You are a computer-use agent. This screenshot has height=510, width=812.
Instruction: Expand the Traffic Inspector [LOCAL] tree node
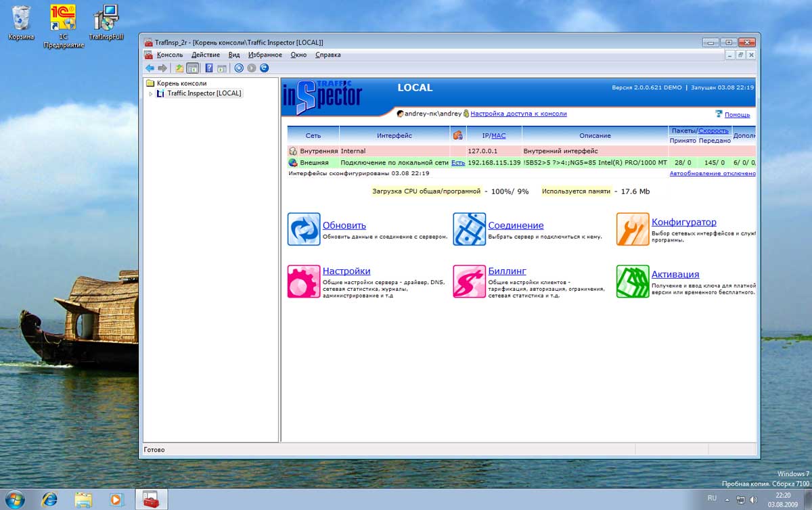pyautogui.click(x=151, y=94)
